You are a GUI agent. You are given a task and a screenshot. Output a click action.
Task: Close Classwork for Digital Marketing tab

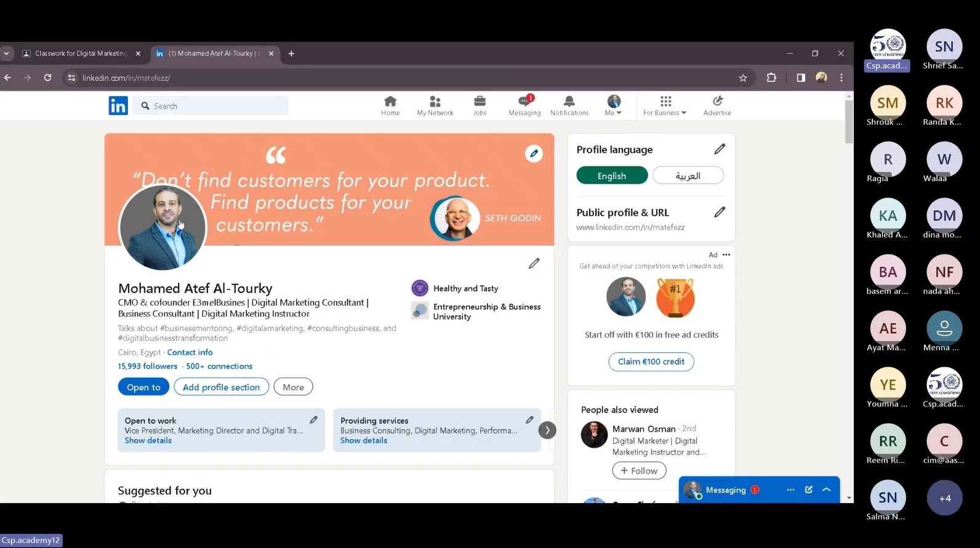(138, 54)
